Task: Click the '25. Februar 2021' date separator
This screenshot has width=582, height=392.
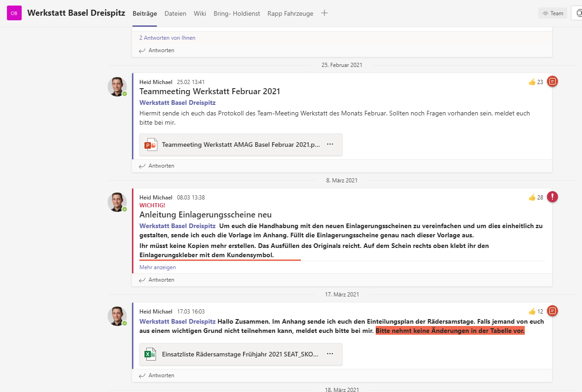Action: pos(342,65)
